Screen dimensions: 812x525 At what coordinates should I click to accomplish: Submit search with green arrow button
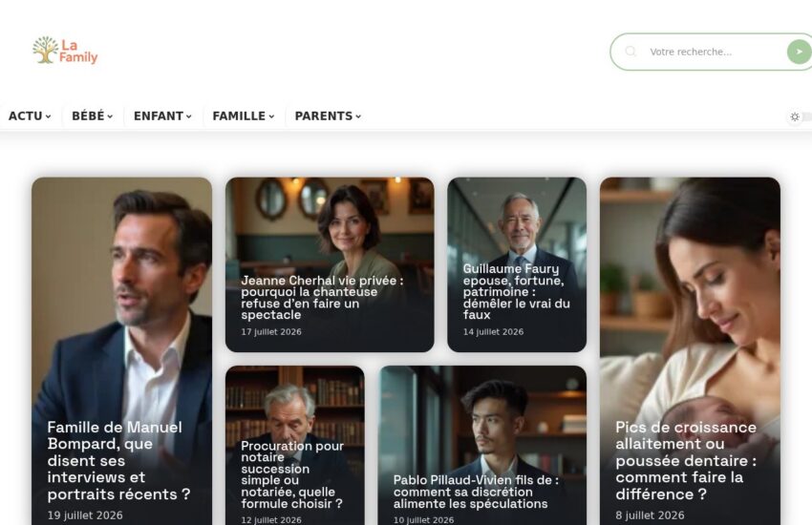click(799, 52)
